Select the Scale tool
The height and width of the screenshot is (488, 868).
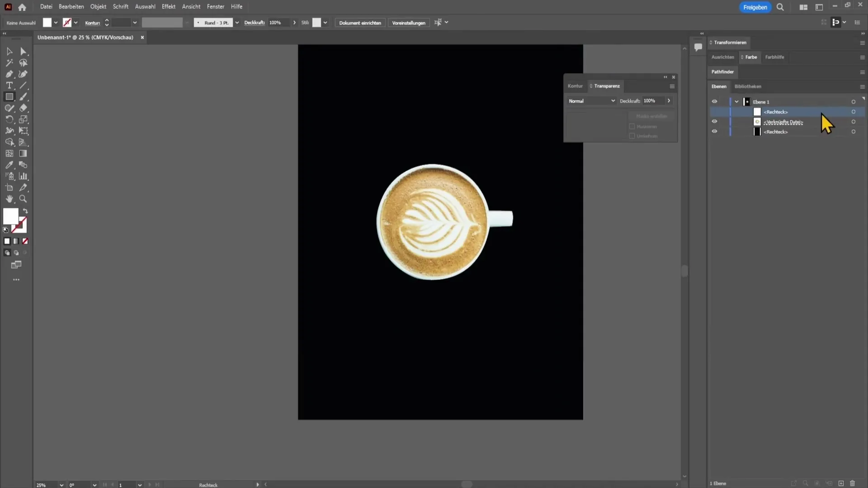pyautogui.click(x=24, y=119)
